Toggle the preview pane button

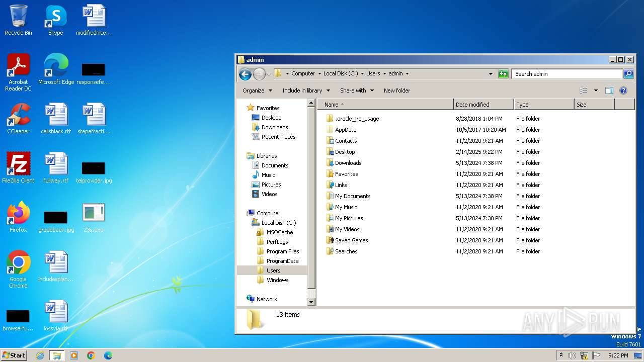(609, 90)
